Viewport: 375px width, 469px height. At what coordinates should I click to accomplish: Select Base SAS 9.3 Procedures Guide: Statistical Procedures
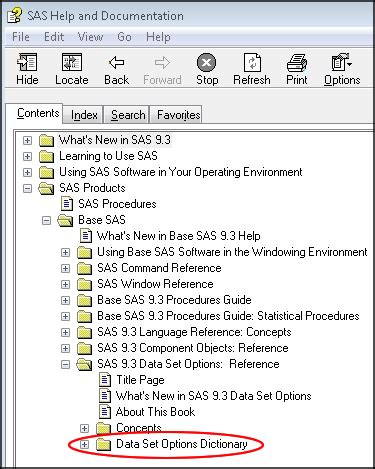(x=228, y=316)
